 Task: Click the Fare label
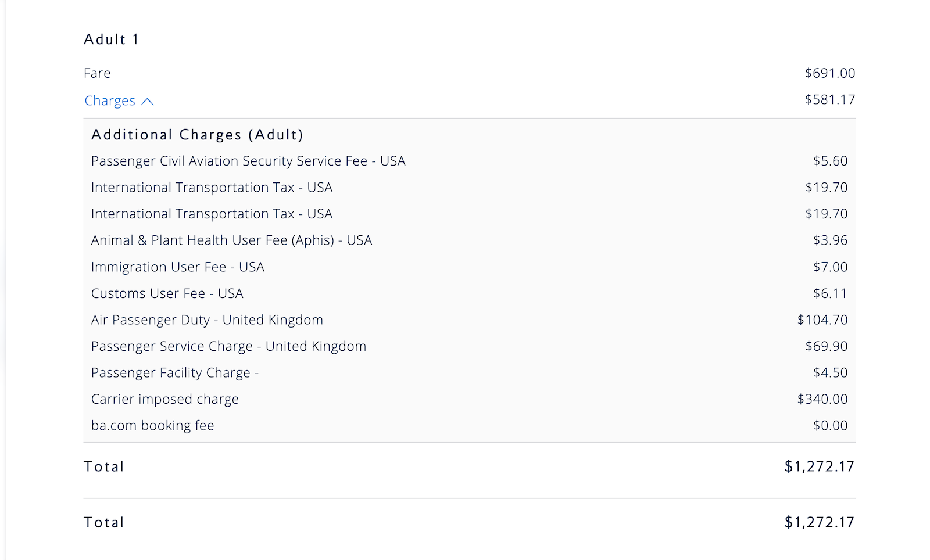tap(97, 73)
